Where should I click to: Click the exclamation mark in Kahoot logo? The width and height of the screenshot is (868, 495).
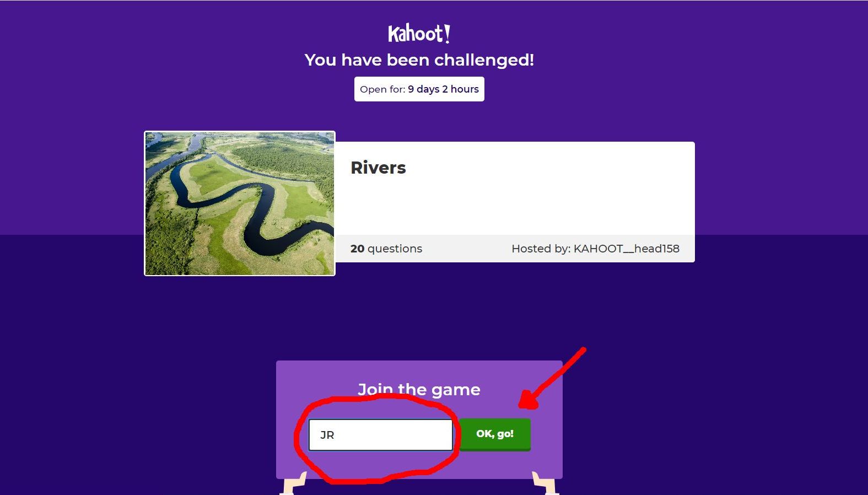(x=447, y=34)
